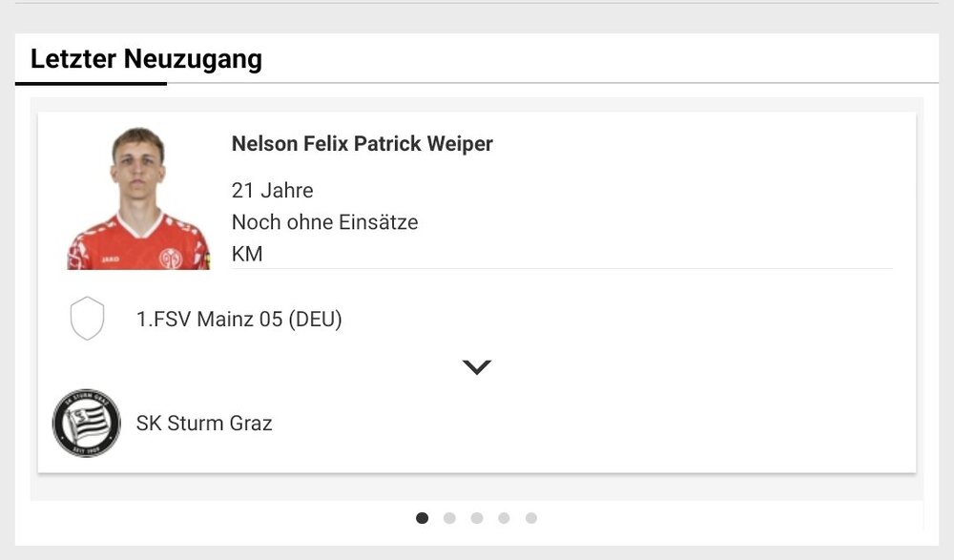This screenshot has height=560, width=954.
Task: Select the first carousel dot indicator
Action: point(423,518)
